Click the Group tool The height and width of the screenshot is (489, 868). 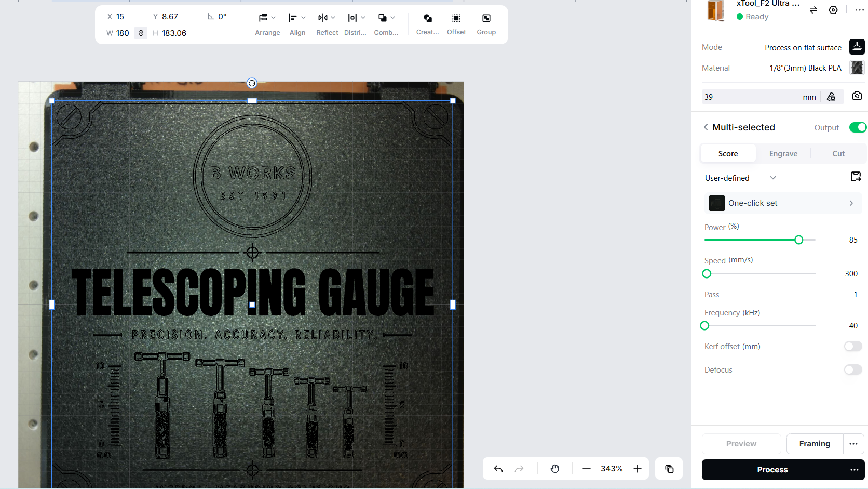tap(486, 24)
